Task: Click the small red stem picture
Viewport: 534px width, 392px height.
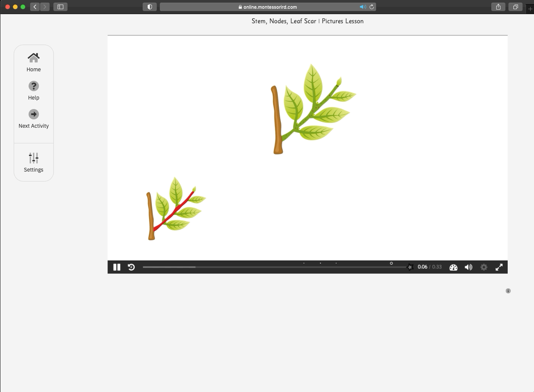Action: [x=176, y=209]
